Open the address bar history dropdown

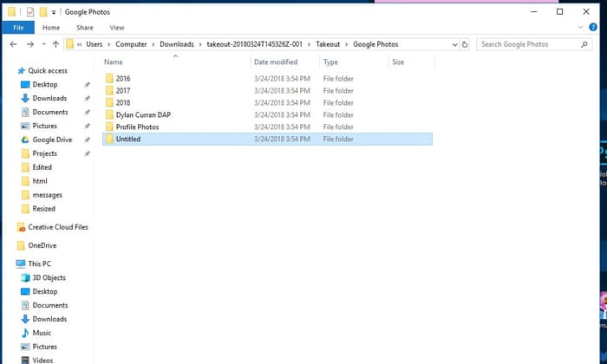coord(455,44)
